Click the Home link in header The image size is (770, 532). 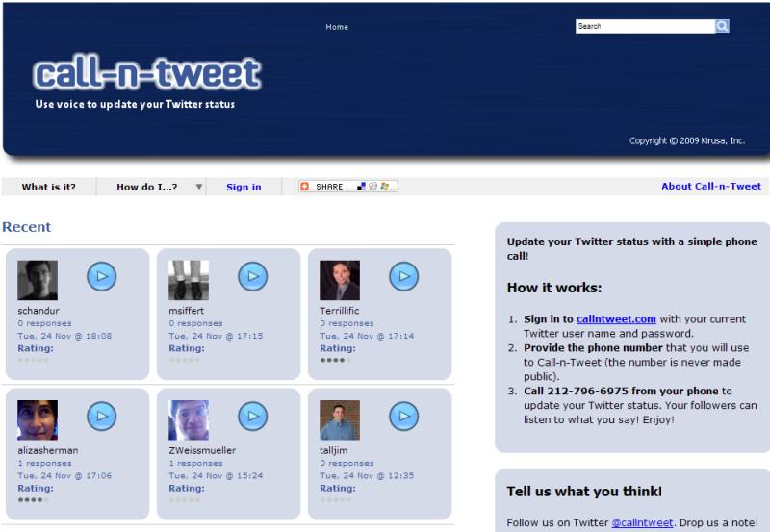(x=337, y=27)
